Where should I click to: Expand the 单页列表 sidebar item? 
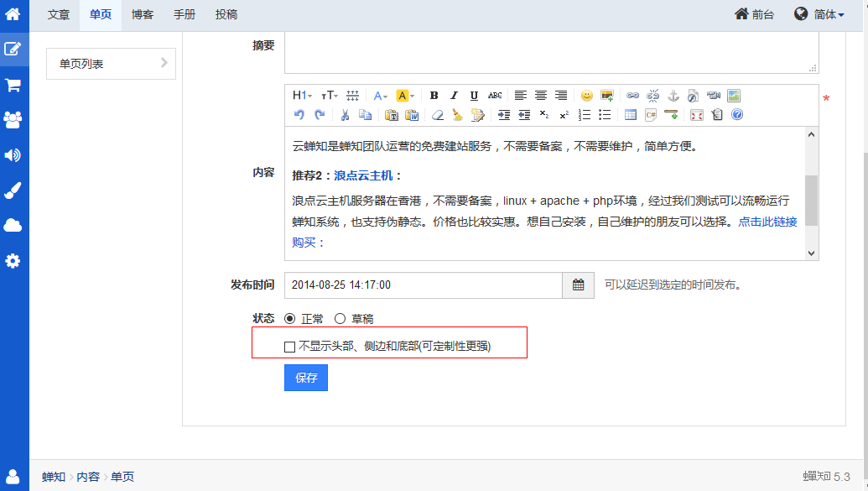point(111,64)
